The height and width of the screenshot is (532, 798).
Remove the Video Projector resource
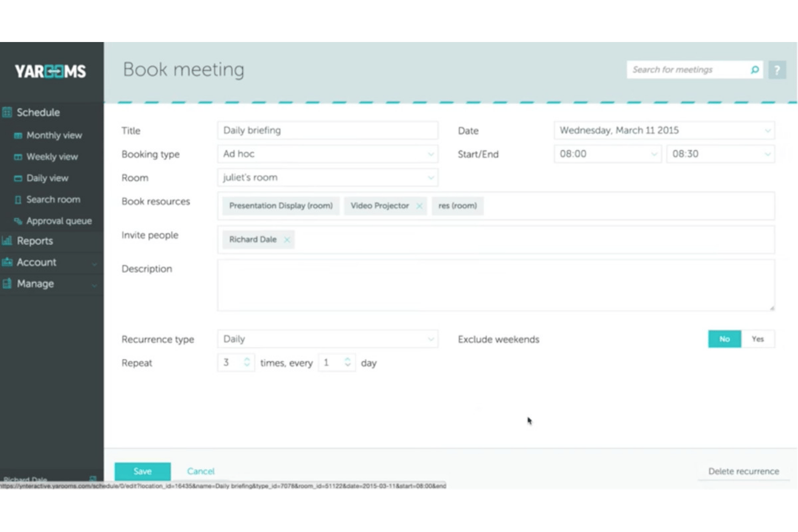419,206
